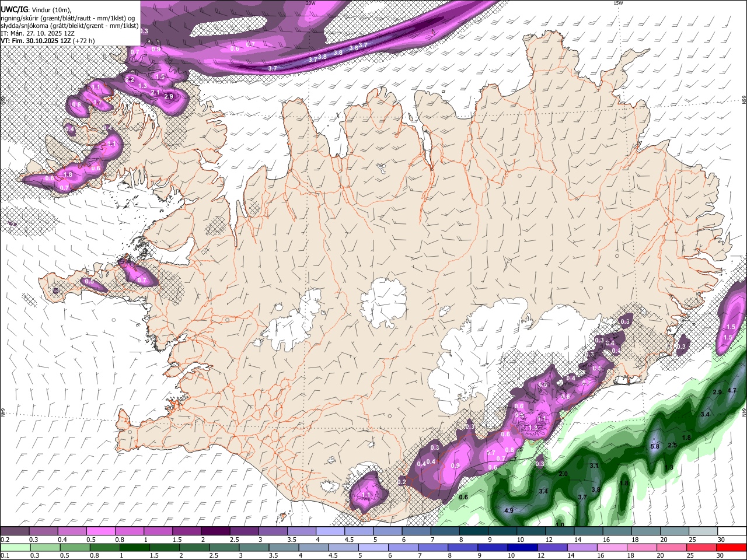This screenshot has width=747, height=560.
Task: Click the '0.1' label in the lower legend
Action: point(5,556)
